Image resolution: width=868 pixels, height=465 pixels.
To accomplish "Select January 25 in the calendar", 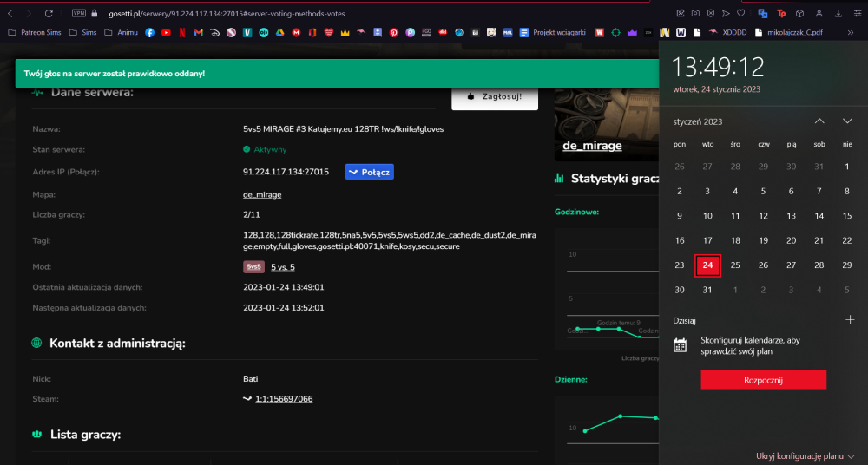I will 735,265.
